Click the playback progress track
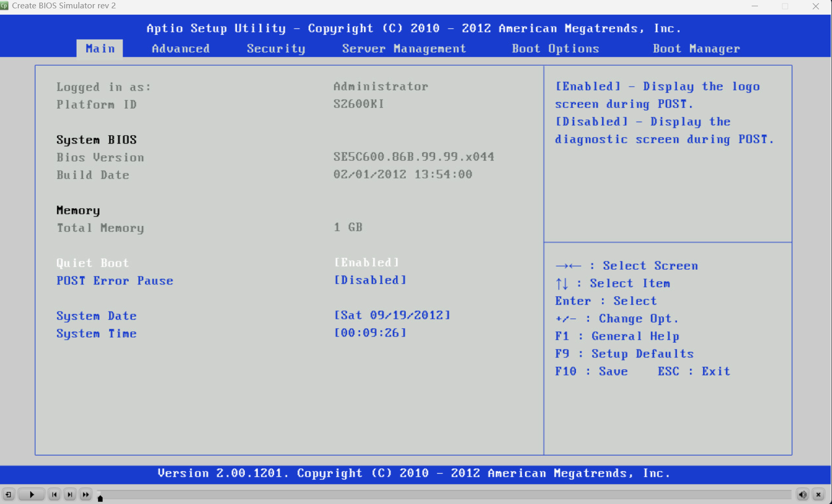832x504 pixels. [x=444, y=494]
